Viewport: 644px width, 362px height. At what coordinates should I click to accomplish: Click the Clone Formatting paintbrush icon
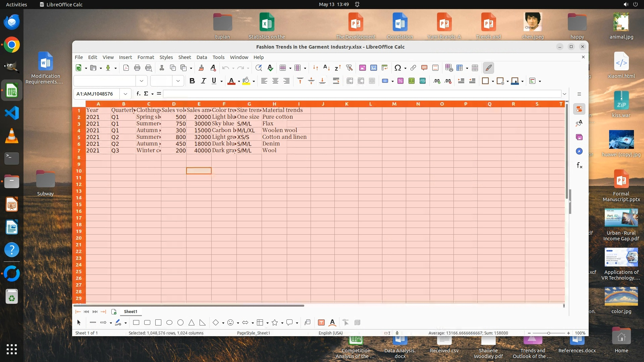(x=201, y=68)
